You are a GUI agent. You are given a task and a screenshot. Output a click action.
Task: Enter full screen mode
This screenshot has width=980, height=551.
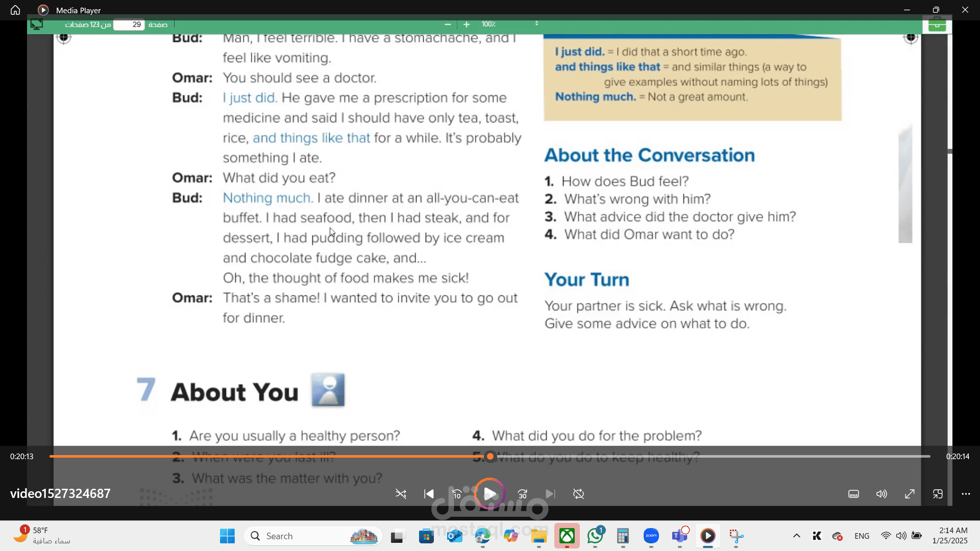(910, 494)
